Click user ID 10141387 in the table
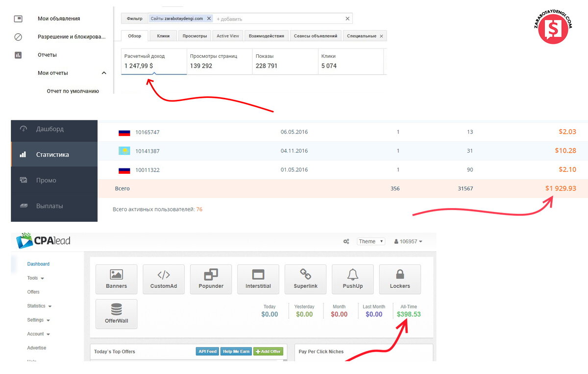The height and width of the screenshot is (374, 588). pos(147,151)
